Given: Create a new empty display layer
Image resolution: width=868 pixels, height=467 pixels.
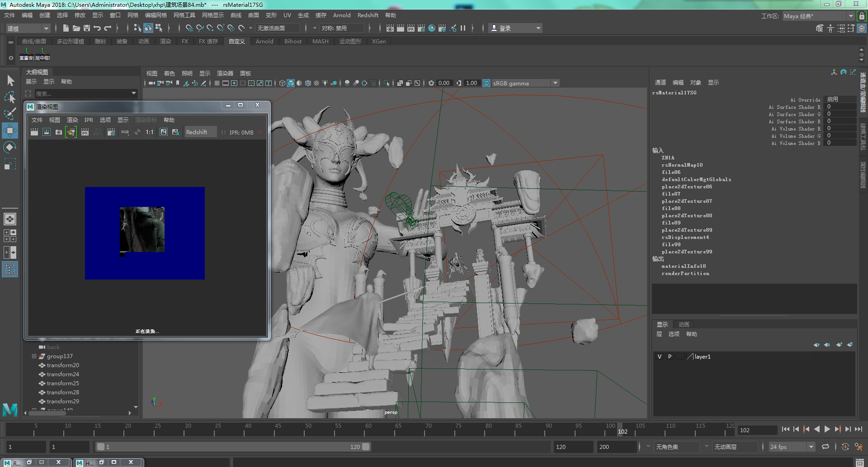Looking at the screenshot, I should point(839,345).
